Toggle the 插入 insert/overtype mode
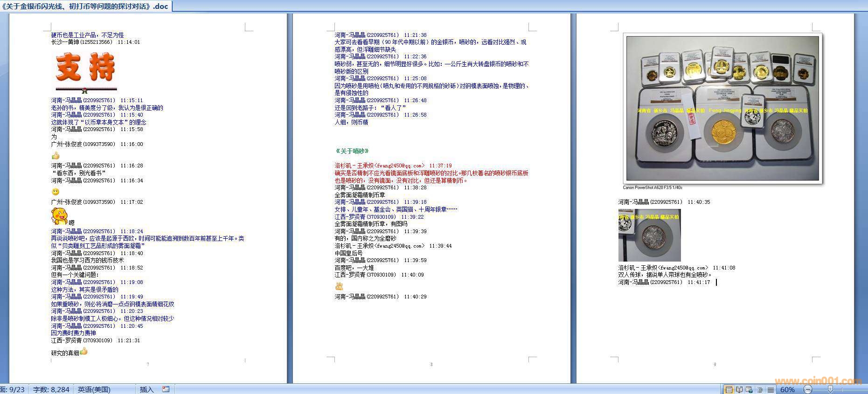This screenshot has height=394, width=868. (146, 389)
